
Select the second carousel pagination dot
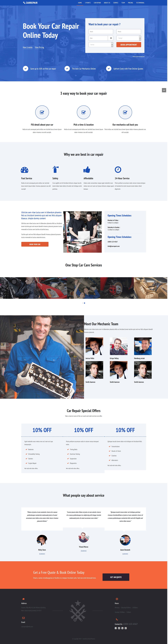point(85,303)
